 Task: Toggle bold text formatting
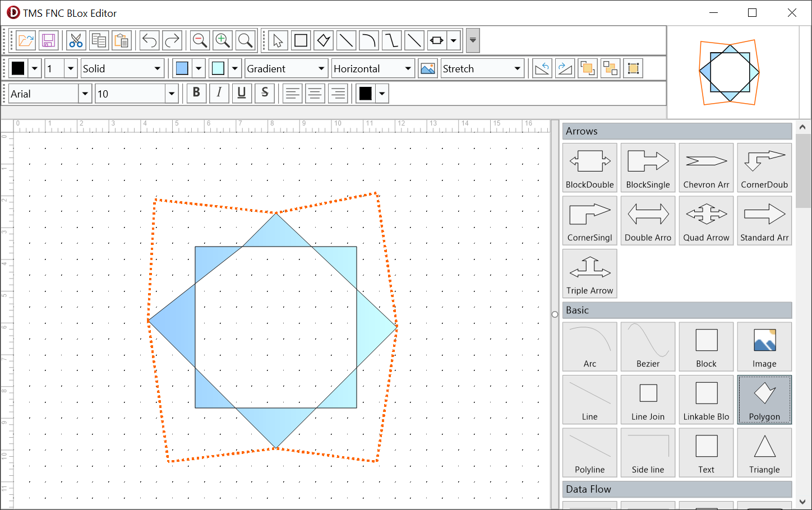click(196, 93)
